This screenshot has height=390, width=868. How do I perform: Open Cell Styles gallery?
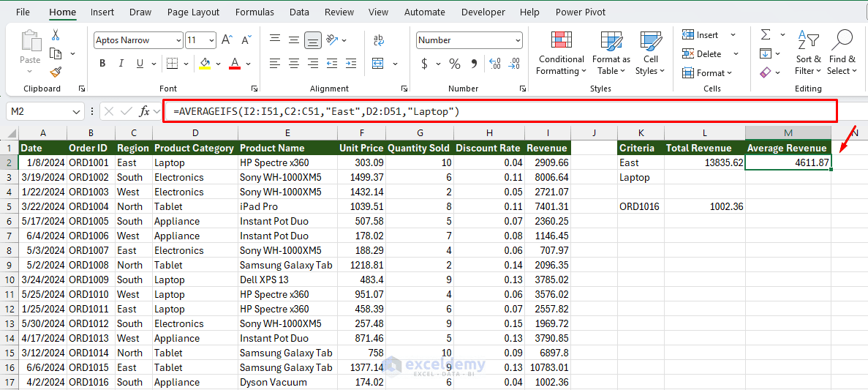point(651,53)
